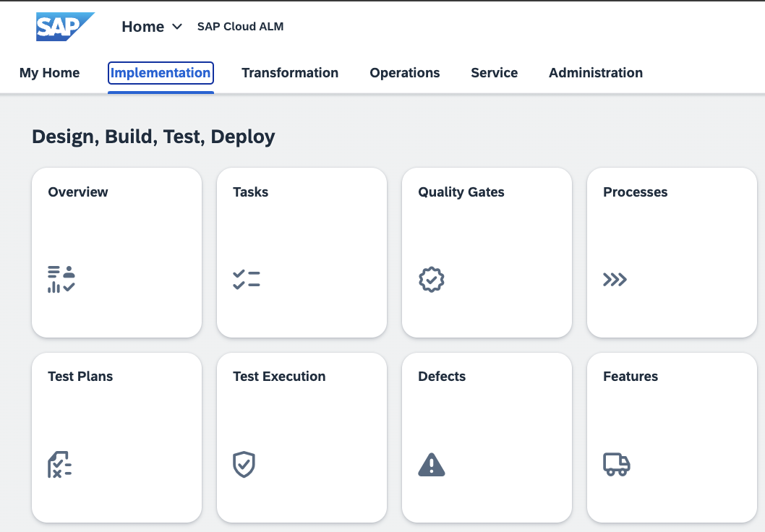The image size is (765, 532).
Task: Click the Features tile title
Action: click(x=631, y=377)
